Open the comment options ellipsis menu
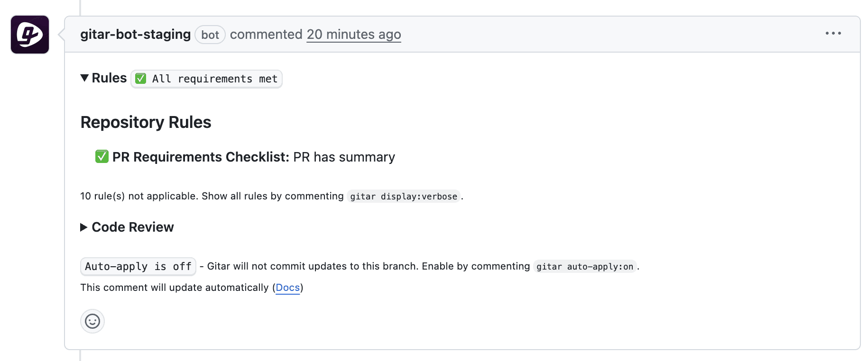Screen dimensions: 868x361 833,33
